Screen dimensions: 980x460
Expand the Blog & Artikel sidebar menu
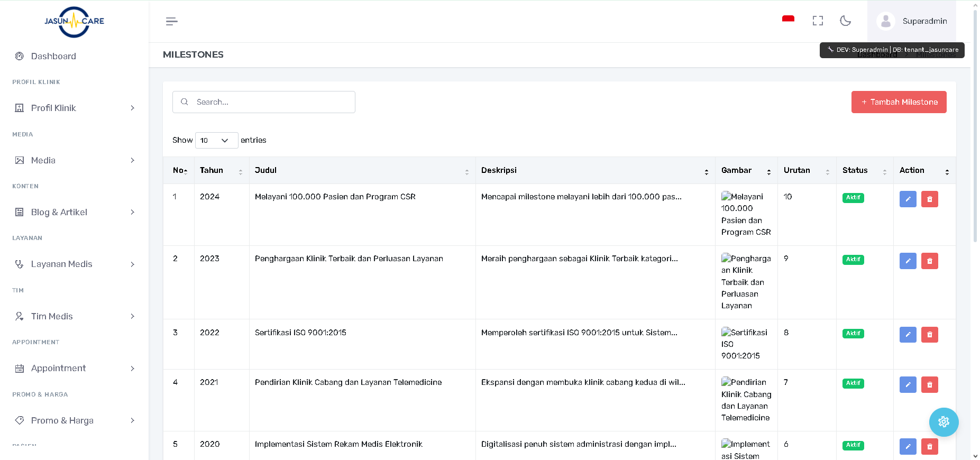point(74,212)
